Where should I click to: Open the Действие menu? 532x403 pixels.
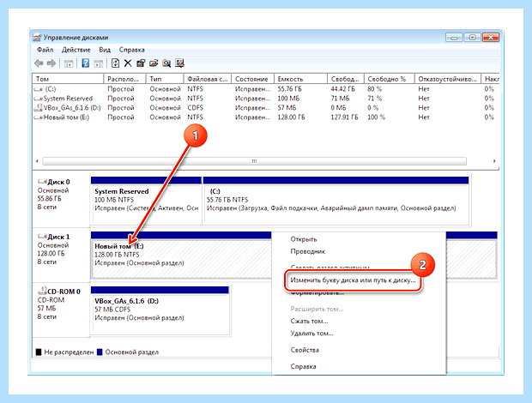76,50
